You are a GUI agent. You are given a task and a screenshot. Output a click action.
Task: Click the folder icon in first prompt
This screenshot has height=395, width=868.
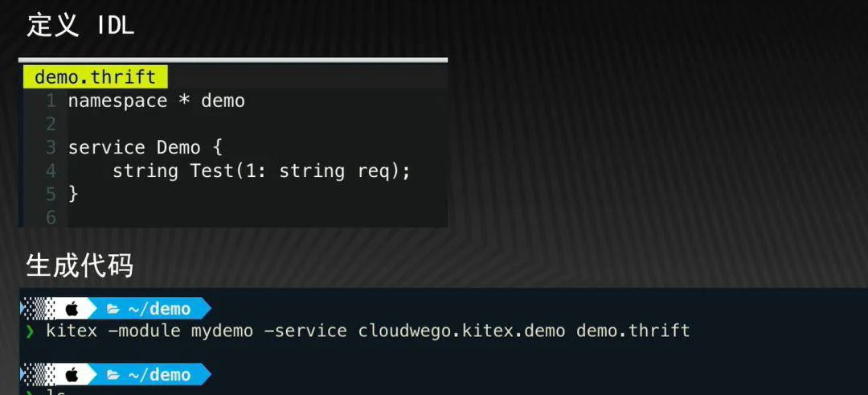click(113, 309)
